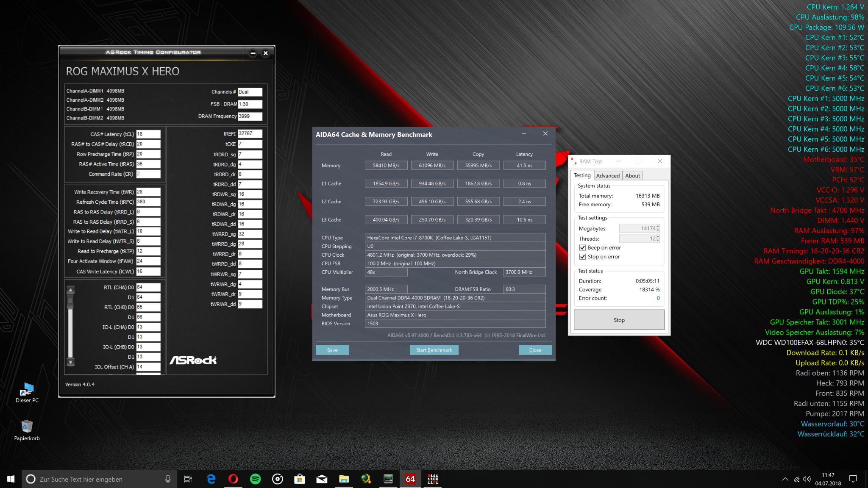Open the Mail app from the taskbar
Image resolution: width=868 pixels, height=488 pixels.
(x=322, y=479)
